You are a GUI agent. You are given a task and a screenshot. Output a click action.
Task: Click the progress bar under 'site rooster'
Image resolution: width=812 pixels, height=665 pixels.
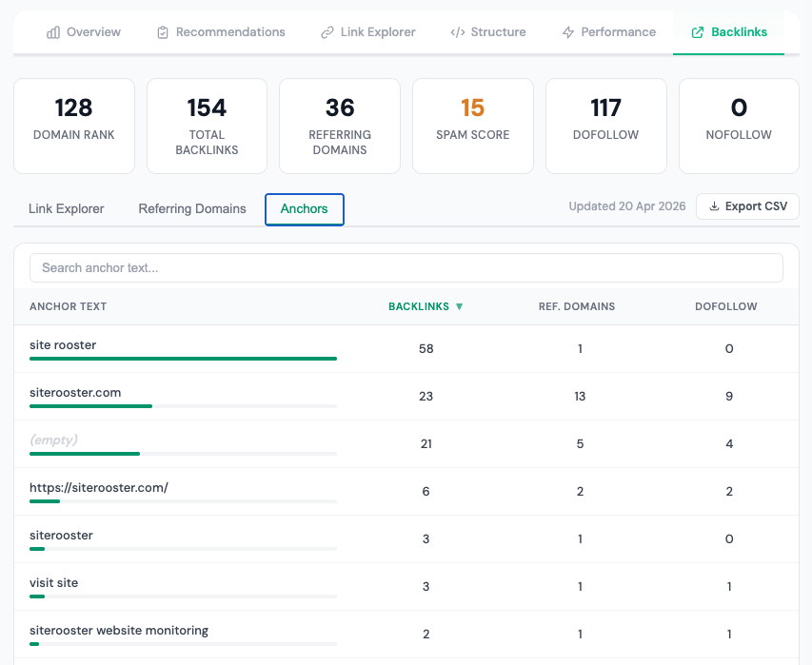184,358
